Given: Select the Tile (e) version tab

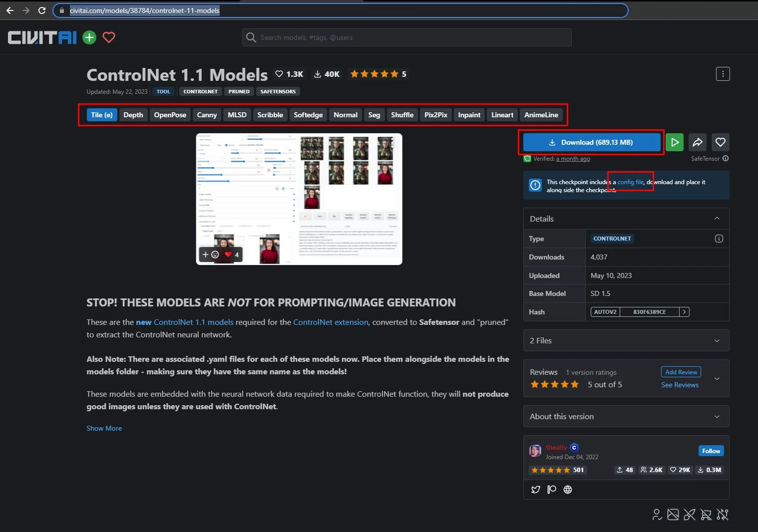Looking at the screenshot, I should [102, 115].
